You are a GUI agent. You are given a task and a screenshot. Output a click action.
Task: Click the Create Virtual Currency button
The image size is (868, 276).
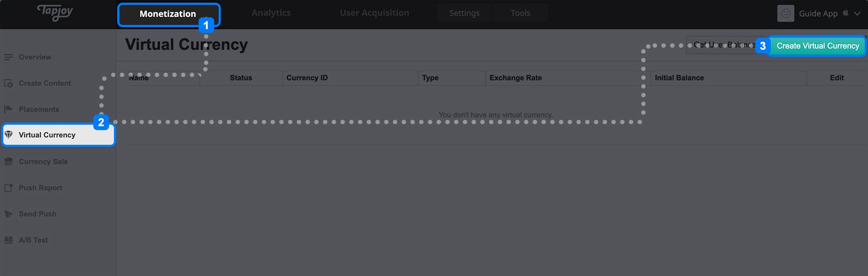(818, 46)
